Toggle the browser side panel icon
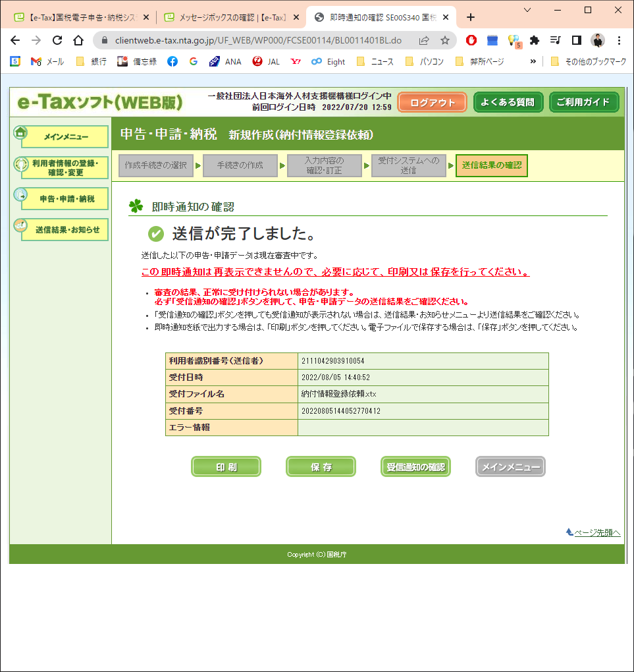Viewport: 634px width, 672px height. tap(577, 40)
